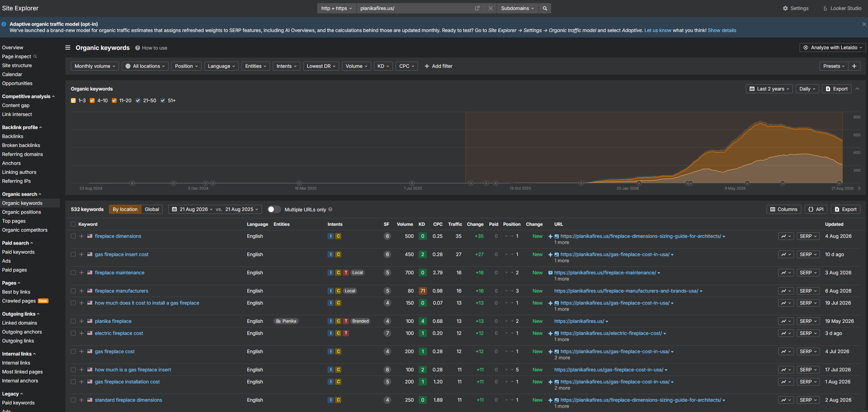Open the All locations filter

(145, 66)
